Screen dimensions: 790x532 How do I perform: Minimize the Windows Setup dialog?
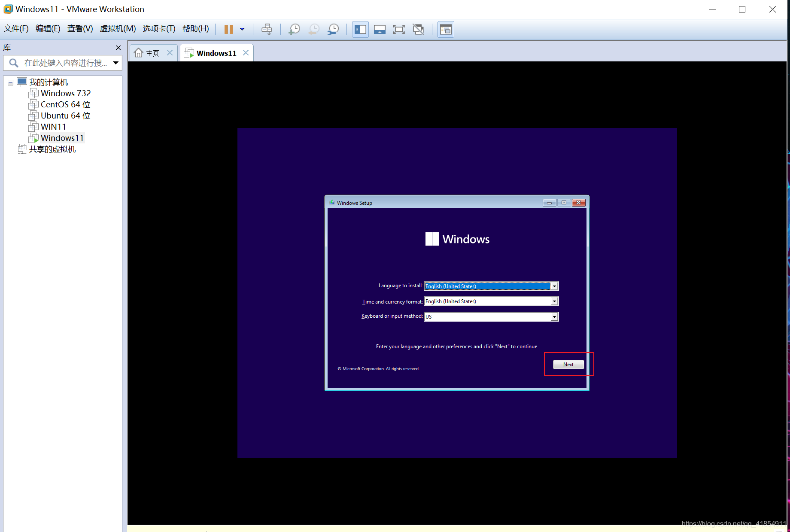[x=549, y=203]
